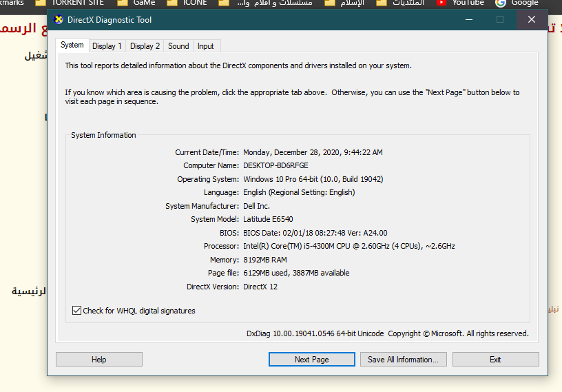The width and height of the screenshot is (562, 392).
Task: Open the GaMe bookmarks folder
Action: coord(136,3)
